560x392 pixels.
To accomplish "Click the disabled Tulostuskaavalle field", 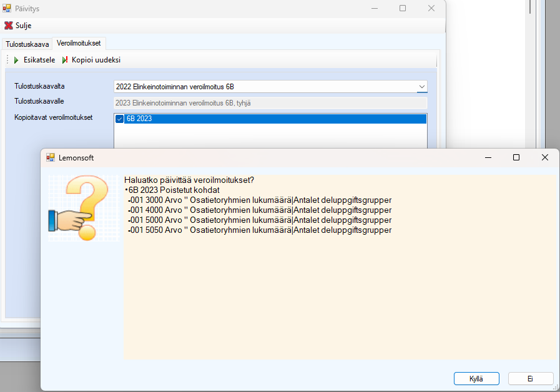I will tap(270, 103).
